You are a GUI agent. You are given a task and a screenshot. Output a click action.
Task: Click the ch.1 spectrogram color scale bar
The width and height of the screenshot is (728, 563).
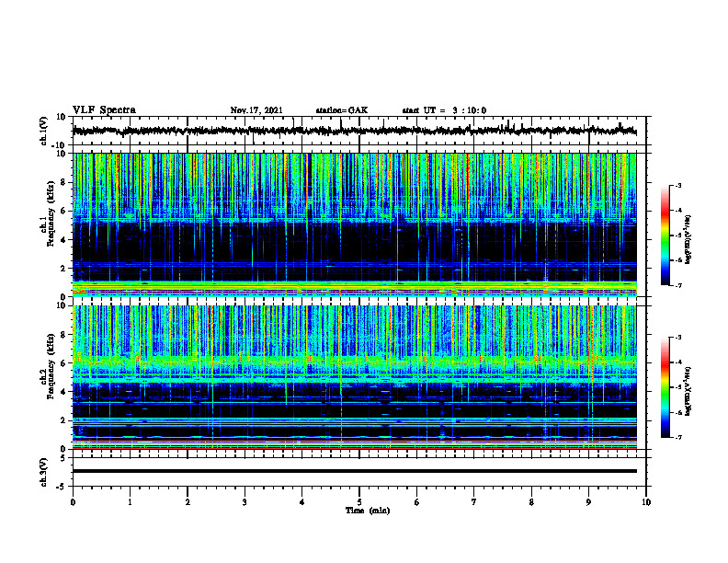point(665,236)
